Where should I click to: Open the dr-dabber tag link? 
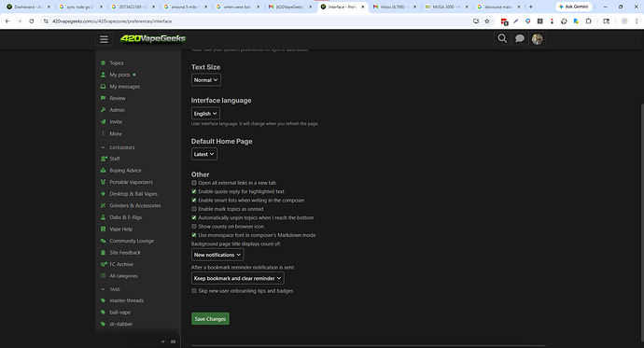point(120,324)
